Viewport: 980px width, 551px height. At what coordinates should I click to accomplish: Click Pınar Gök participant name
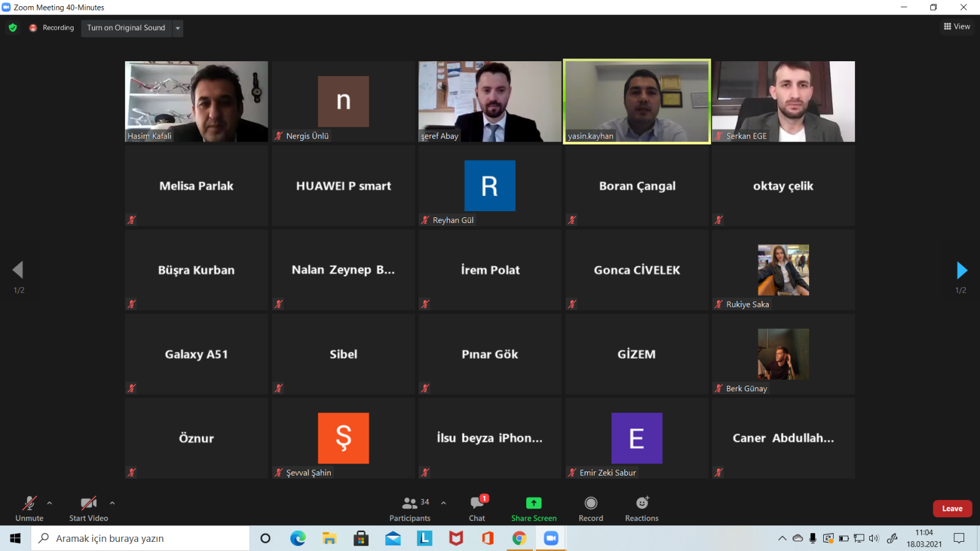click(490, 354)
